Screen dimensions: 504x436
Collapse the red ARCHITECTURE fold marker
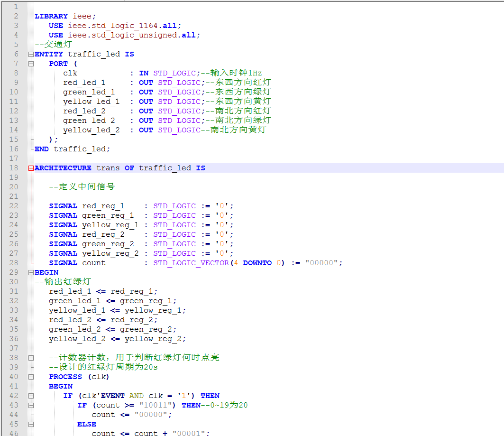(31, 168)
